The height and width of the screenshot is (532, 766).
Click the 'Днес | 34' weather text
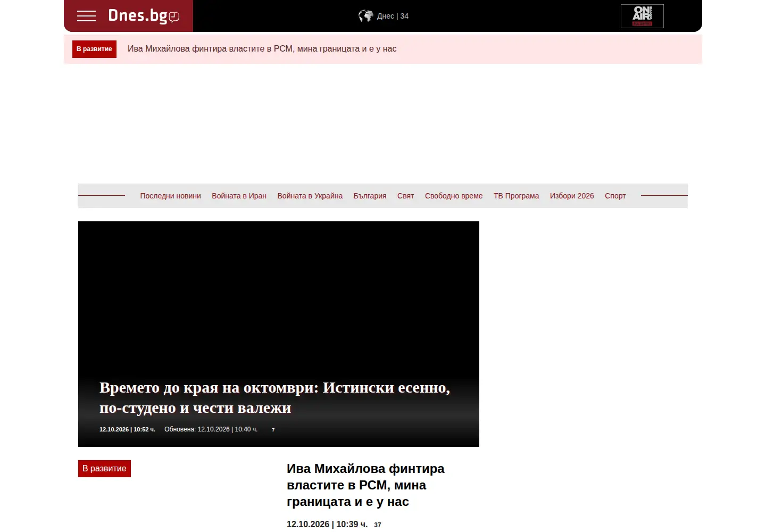(x=393, y=16)
